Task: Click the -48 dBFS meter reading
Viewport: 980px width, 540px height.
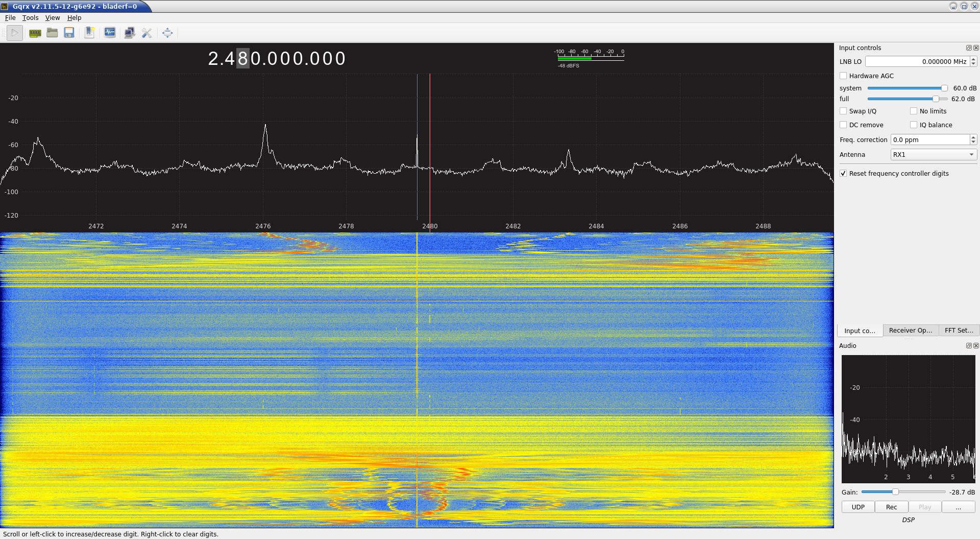Action: coord(568,65)
